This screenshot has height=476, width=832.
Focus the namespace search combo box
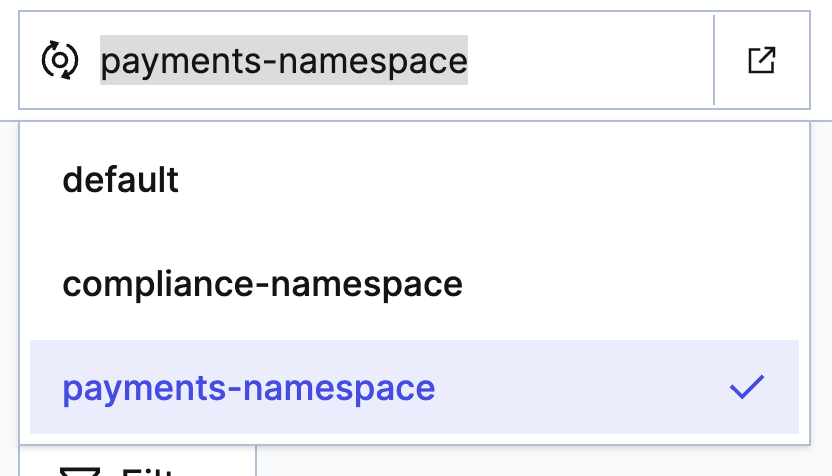[400, 61]
